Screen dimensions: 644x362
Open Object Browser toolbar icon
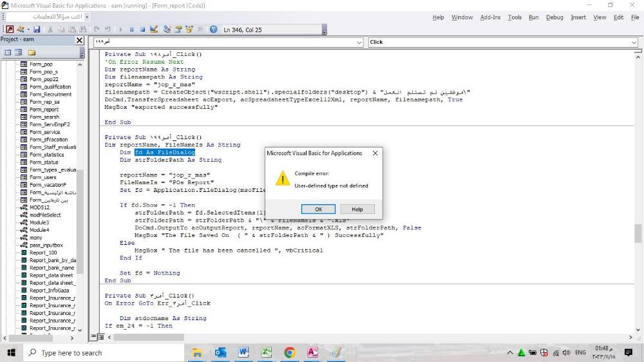click(x=189, y=30)
